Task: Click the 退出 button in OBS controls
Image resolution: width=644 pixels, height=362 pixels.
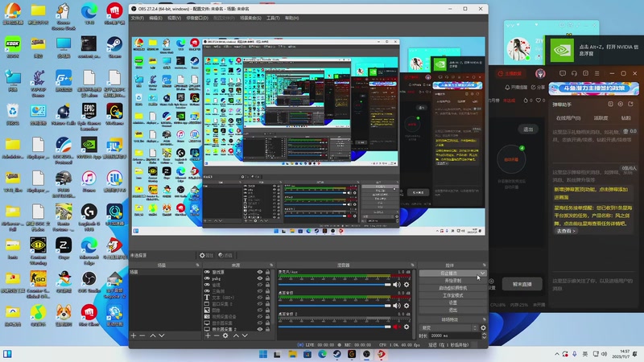Action: pyautogui.click(x=452, y=310)
